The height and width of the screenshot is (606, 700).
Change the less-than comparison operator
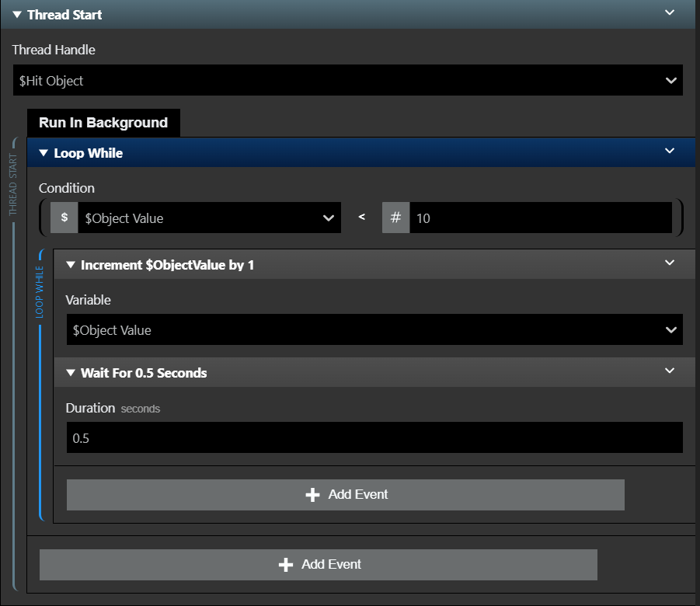click(x=361, y=217)
